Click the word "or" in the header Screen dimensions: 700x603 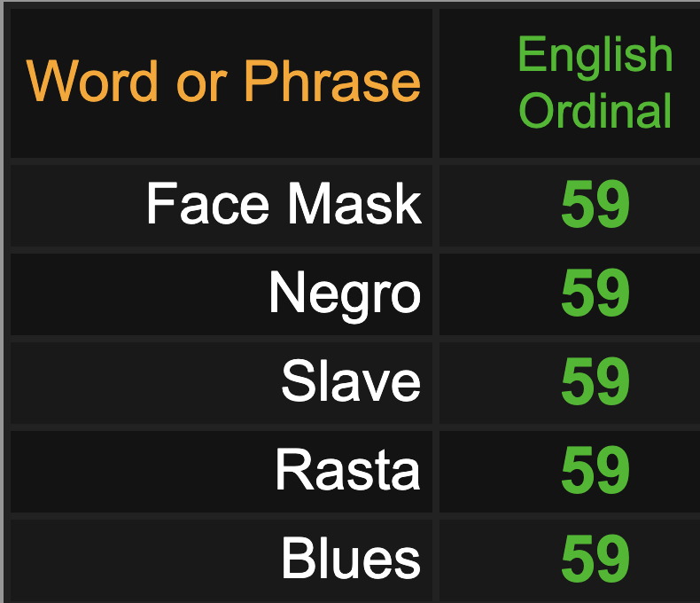pos(202,86)
